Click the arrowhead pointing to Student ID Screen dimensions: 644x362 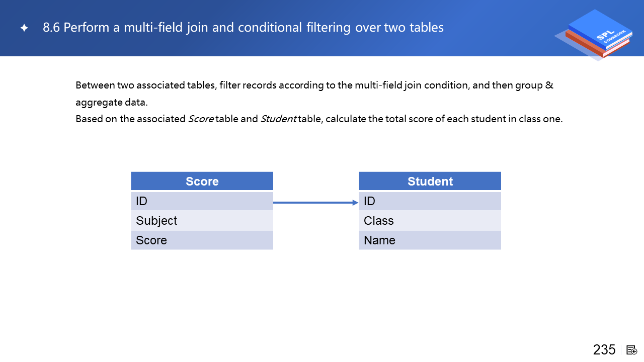point(355,203)
